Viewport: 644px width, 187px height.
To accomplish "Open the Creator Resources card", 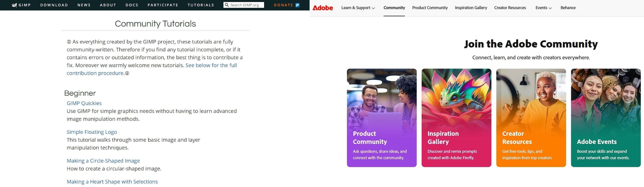I will point(531,118).
